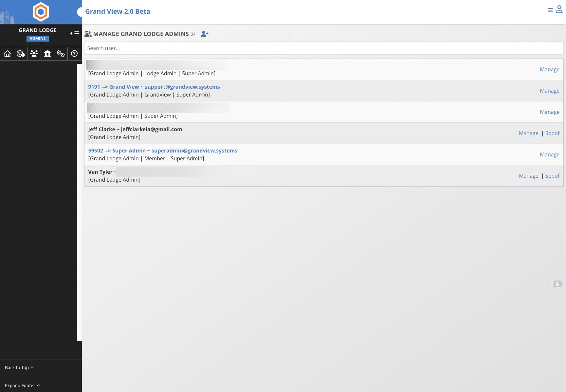Click the Grand View hexagon logo
The image size is (566, 392).
(41, 12)
